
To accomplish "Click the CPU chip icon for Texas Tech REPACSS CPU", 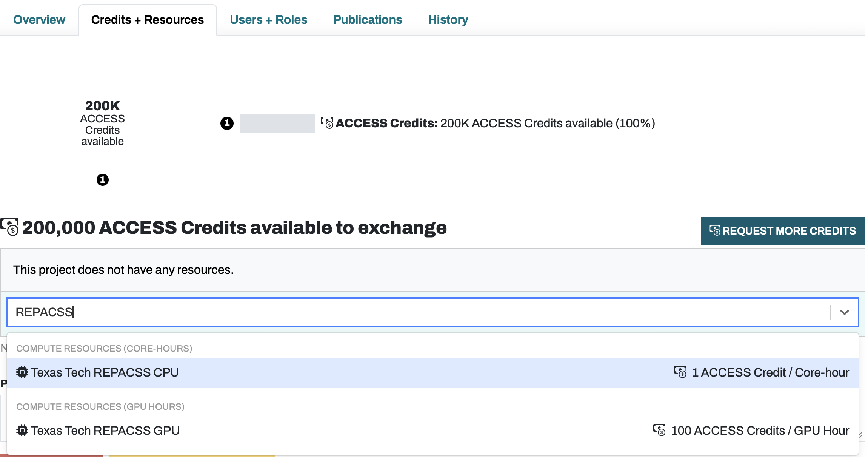I will (x=22, y=372).
